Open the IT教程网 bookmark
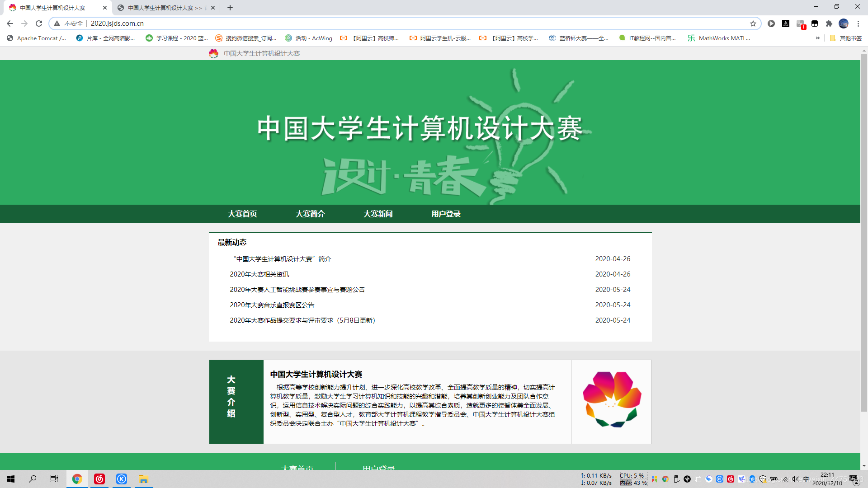868x488 pixels. pos(648,38)
